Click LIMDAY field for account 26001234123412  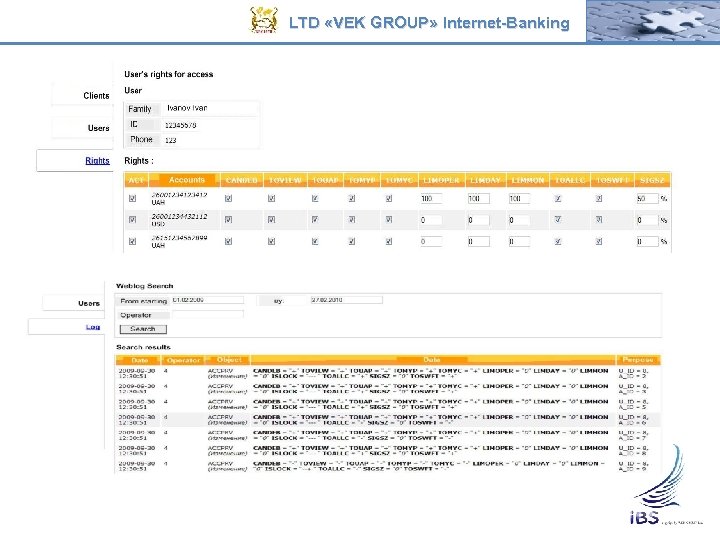click(x=479, y=198)
